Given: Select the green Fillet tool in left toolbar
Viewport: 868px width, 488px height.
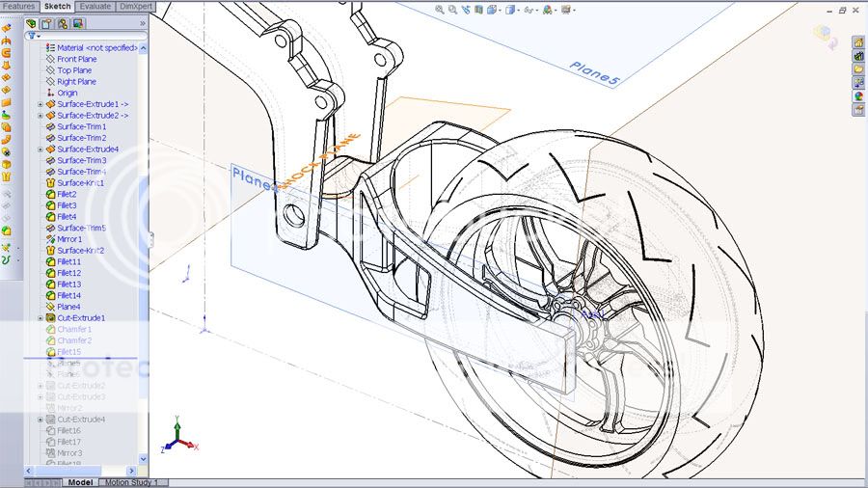Looking at the screenshot, I should (6, 230).
